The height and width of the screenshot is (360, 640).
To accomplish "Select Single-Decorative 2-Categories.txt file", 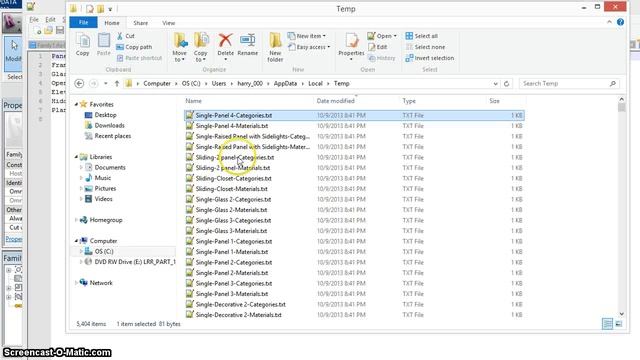I will click(x=240, y=304).
